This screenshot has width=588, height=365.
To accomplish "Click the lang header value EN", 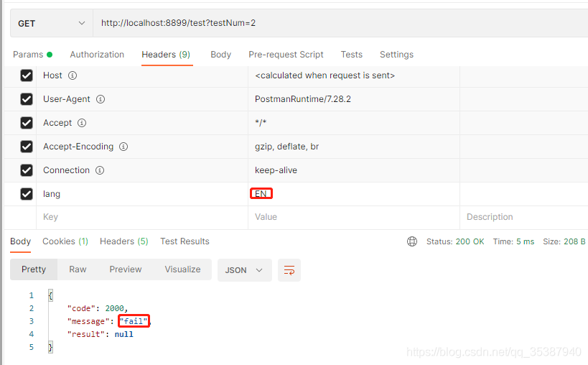I will [261, 194].
